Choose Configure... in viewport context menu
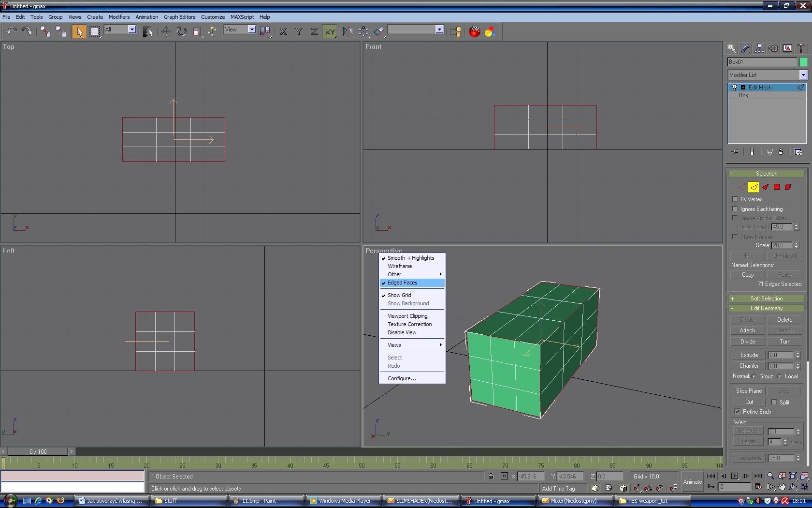Viewport: 812px width, 508px height. pos(412,378)
